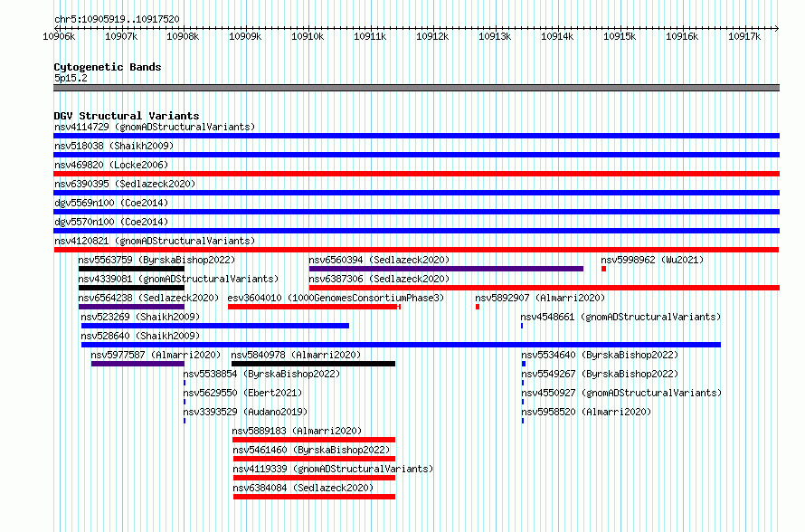Click the blue bar beneath nsv523269 (Shaikh2009)
Image resolution: width=805 pixels, height=532 pixels.
(x=215, y=326)
